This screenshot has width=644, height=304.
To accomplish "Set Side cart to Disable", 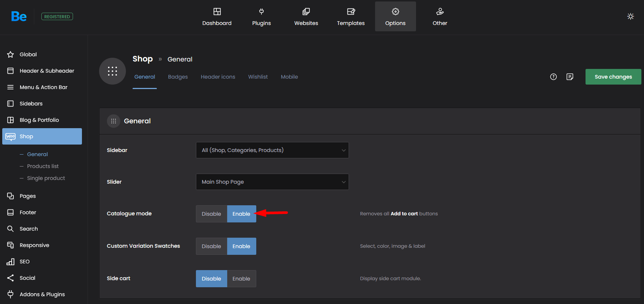I will coord(212,279).
